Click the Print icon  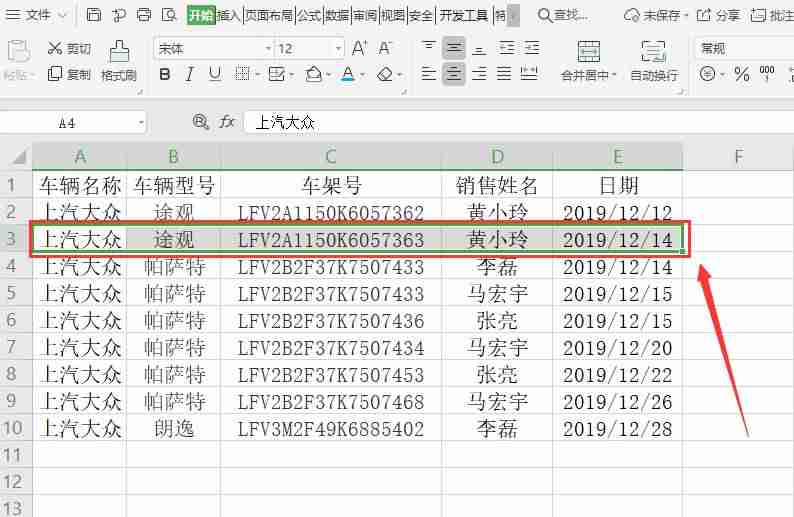144,15
